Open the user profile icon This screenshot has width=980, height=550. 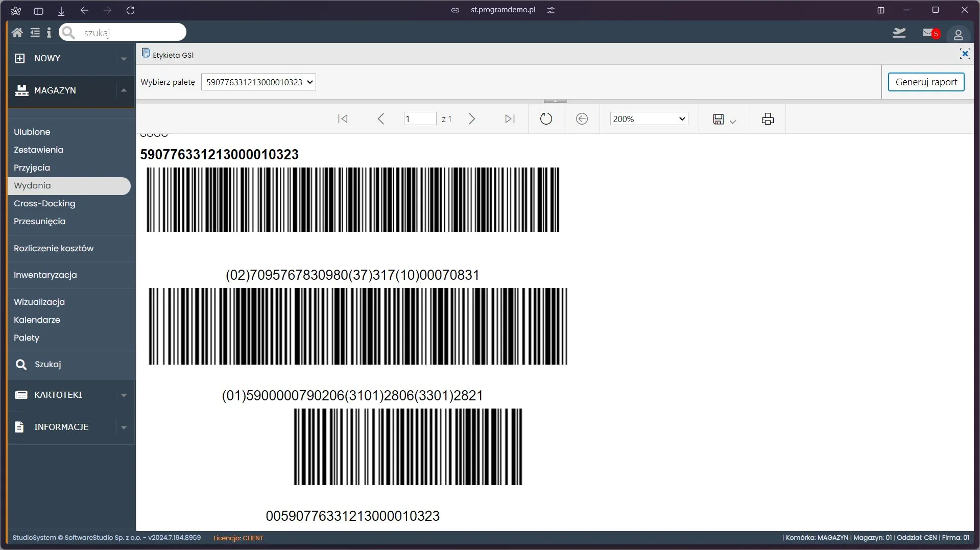(958, 35)
